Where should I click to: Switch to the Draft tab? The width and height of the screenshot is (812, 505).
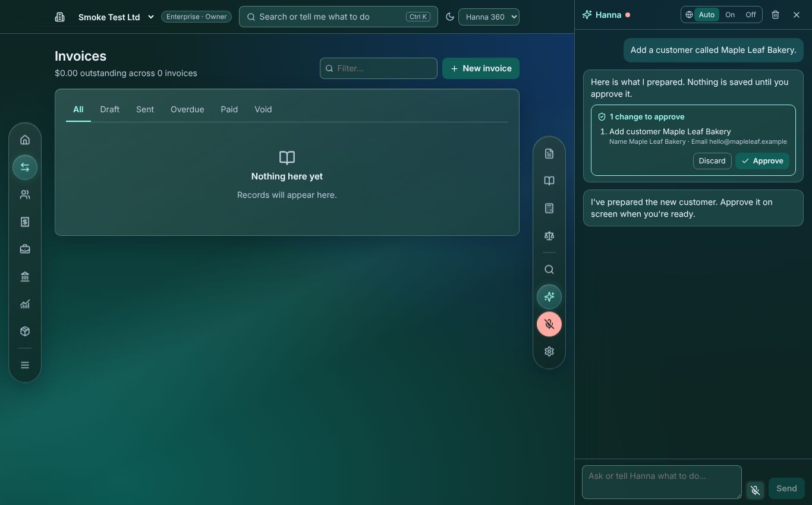coord(110,110)
